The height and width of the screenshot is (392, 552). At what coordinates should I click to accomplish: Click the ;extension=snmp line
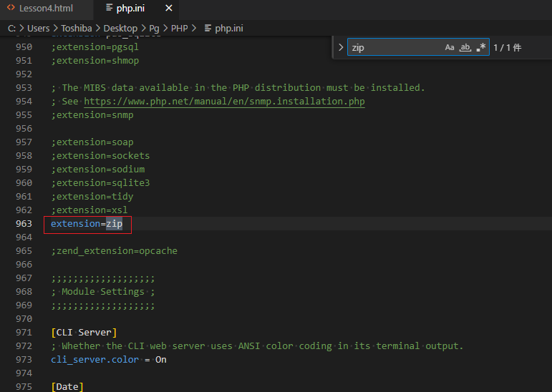(92, 115)
